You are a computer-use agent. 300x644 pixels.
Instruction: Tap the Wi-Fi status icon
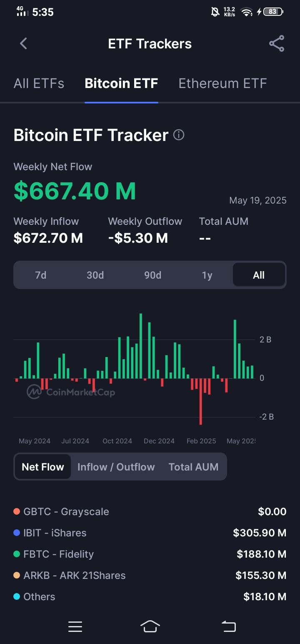pos(247,12)
